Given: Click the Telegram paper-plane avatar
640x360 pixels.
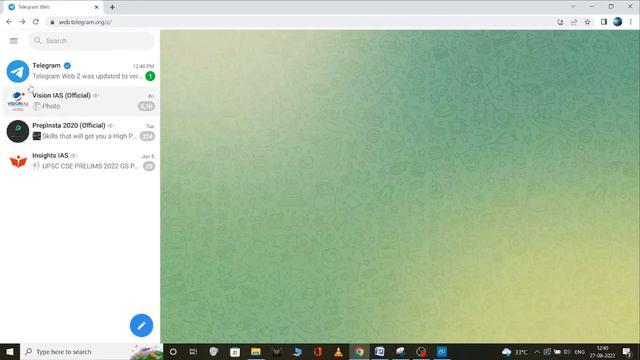Looking at the screenshot, I should point(18,71).
